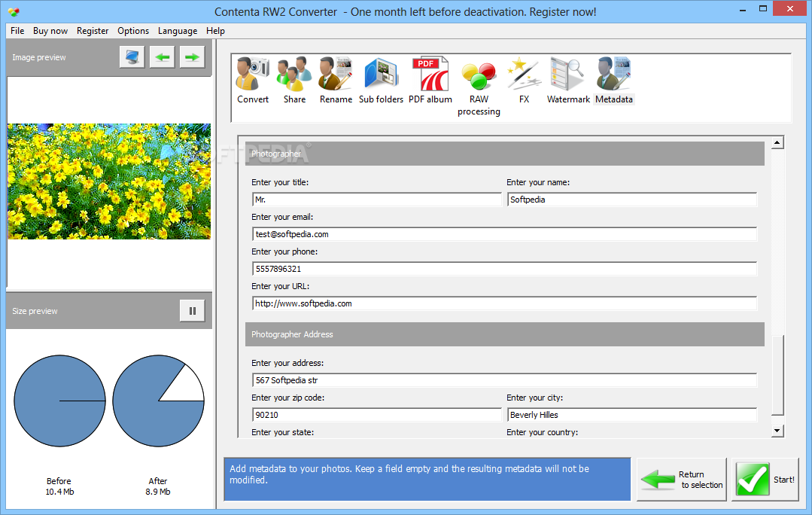The image size is (812, 515).
Task: Click the email field test@softpedia.com
Action: pos(504,234)
